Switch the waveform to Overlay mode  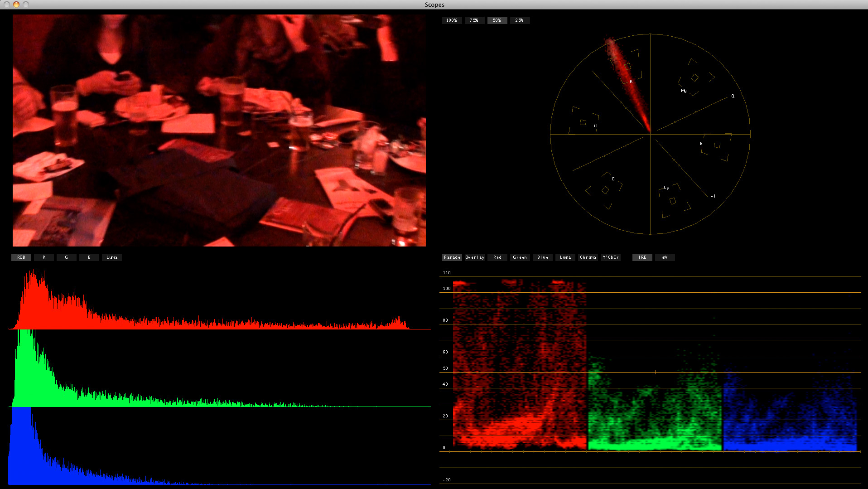[x=475, y=257]
